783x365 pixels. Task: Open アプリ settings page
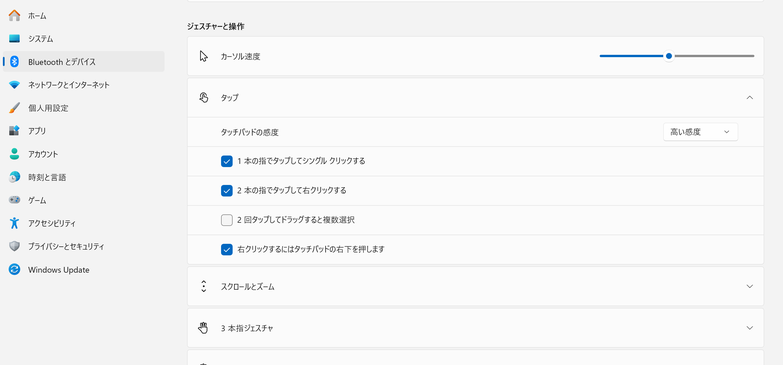point(83,131)
